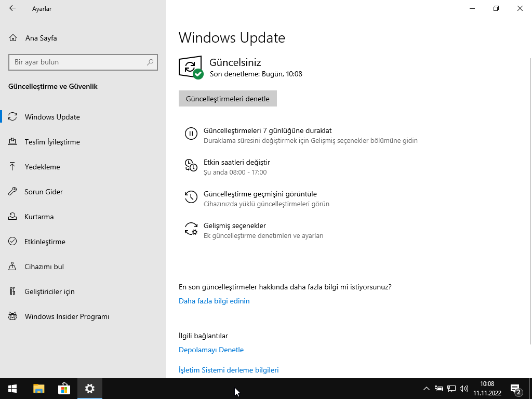Open File Explorer from the taskbar

pos(38,389)
